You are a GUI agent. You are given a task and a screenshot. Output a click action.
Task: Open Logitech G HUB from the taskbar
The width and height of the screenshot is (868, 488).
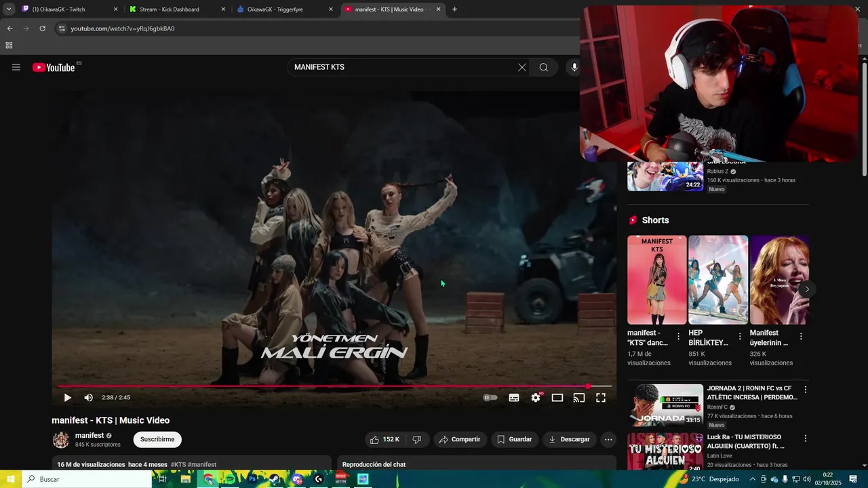[x=319, y=479]
